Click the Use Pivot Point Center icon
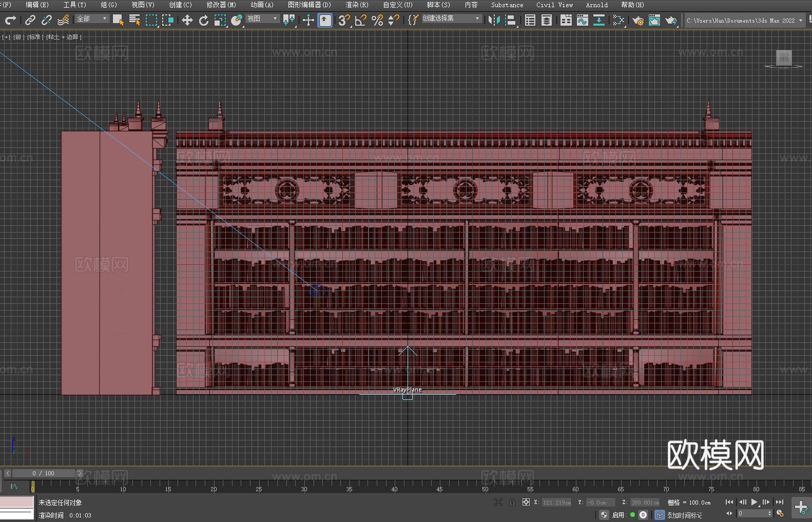812x522 pixels. [289, 20]
